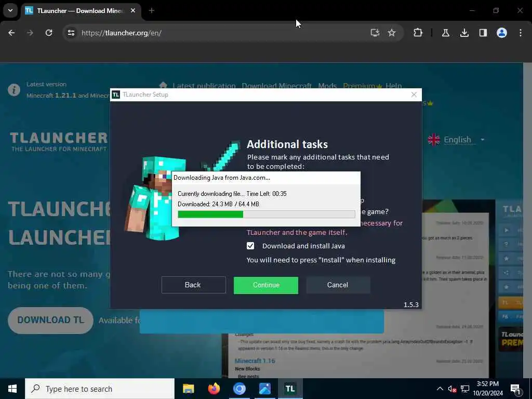Click the install app icon in address bar
This screenshot has width=532, height=399.
[x=375, y=33]
